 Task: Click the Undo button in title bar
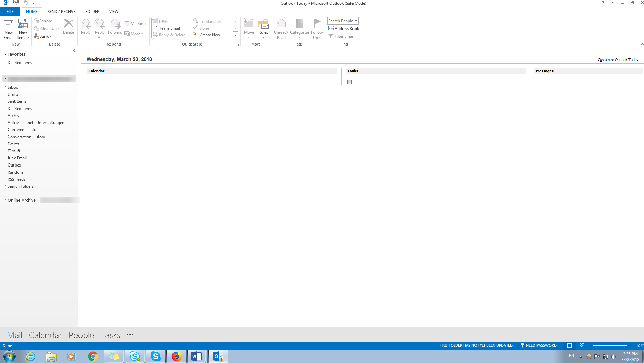pyautogui.click(x=26, y=3)
